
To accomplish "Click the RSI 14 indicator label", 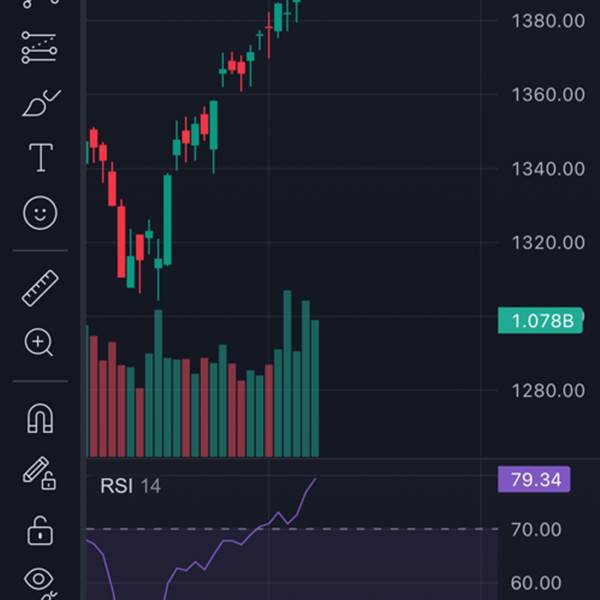I will (x=130, y=486).
